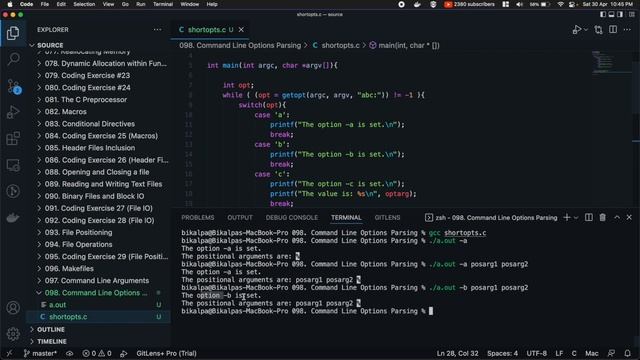Open Source Control view
Image resolution: width=640 pixels, height=360 pixels.
pyautogui.click(x=13, y=86)
